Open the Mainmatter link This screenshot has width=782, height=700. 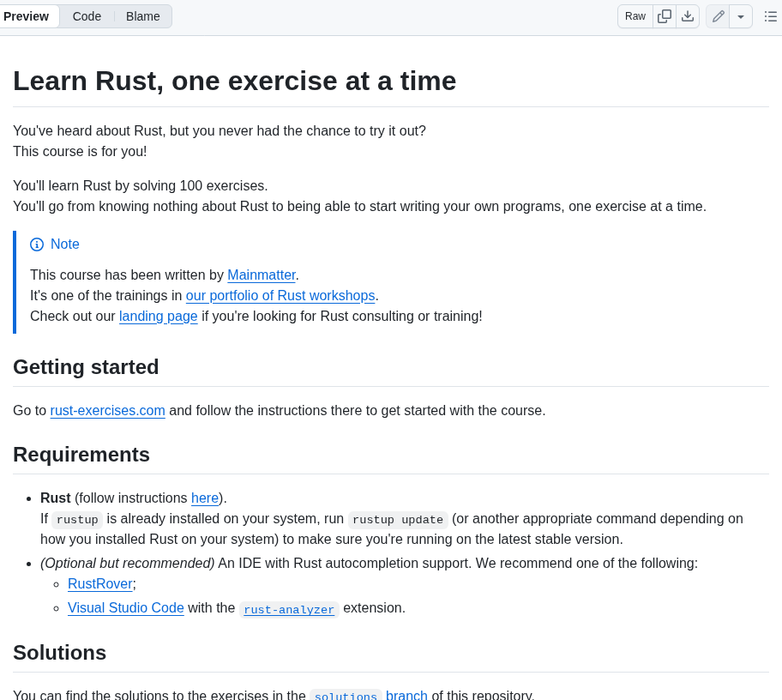pyautogui.click(x=262, y=275)
